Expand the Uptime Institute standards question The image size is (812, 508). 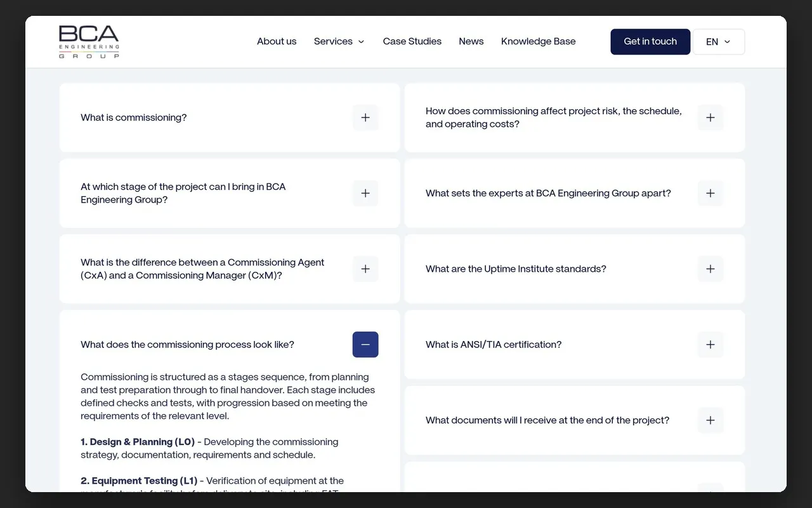[x=710, y=269]
